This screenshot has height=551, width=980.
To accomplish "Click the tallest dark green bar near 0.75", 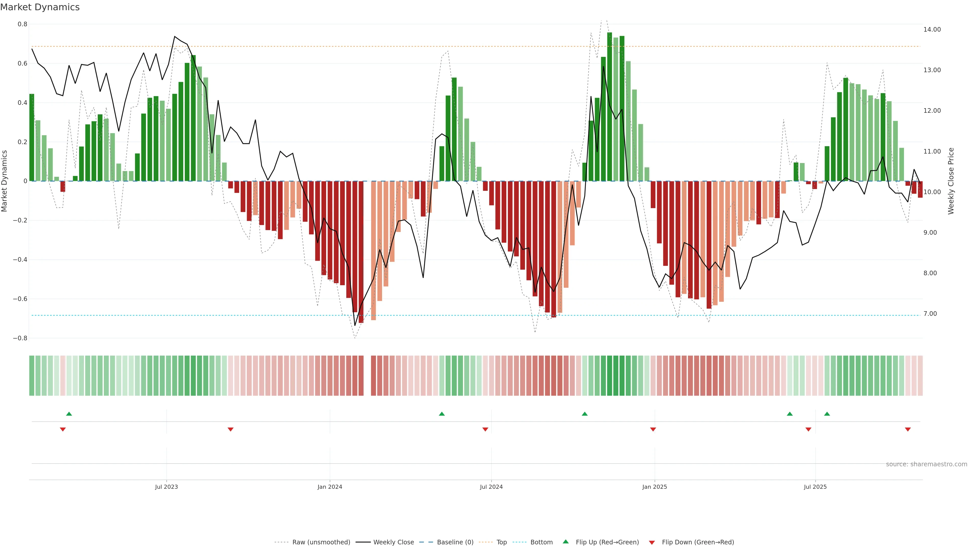I will 609,106.
